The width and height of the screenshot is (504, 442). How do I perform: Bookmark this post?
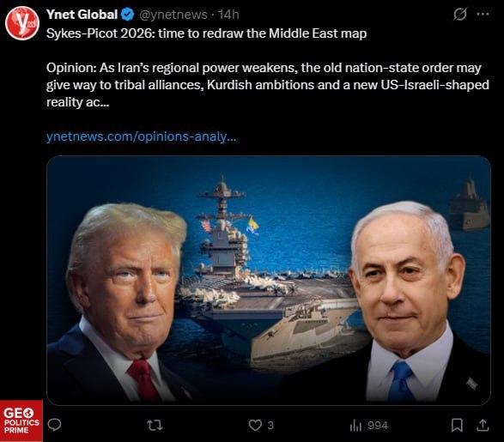(457, 426)
